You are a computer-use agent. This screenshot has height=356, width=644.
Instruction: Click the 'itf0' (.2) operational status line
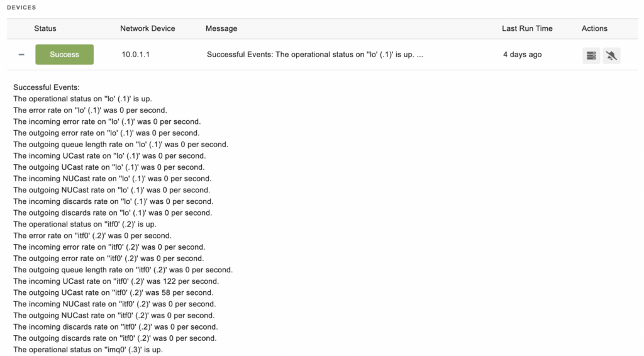[x=85, y=224]
